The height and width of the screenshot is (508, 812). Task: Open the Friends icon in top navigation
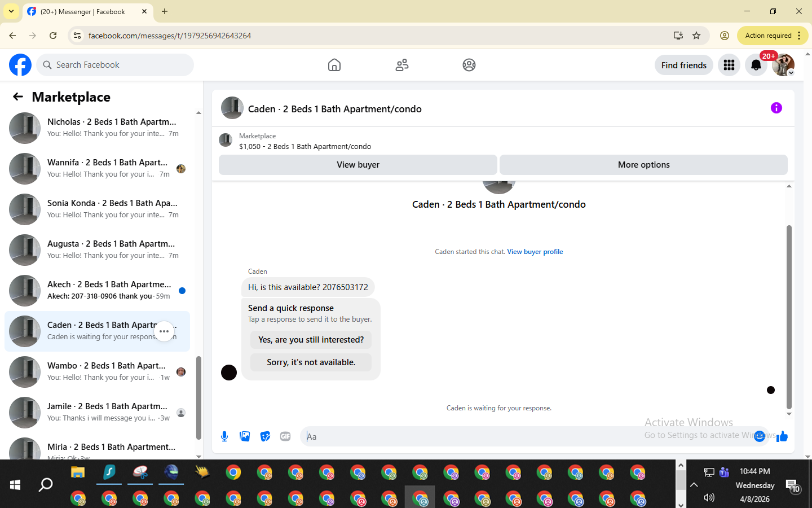402,65
